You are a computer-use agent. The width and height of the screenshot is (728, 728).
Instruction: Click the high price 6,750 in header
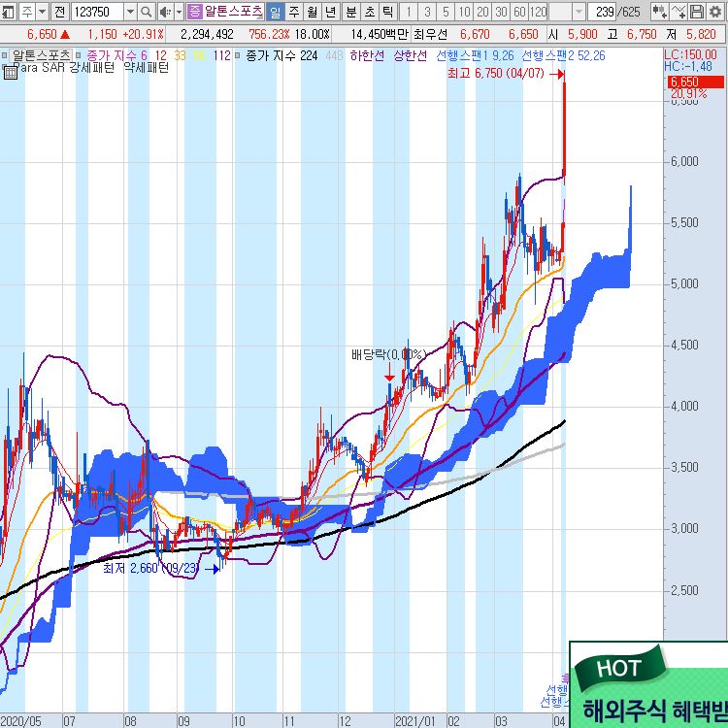coord(642,34)
